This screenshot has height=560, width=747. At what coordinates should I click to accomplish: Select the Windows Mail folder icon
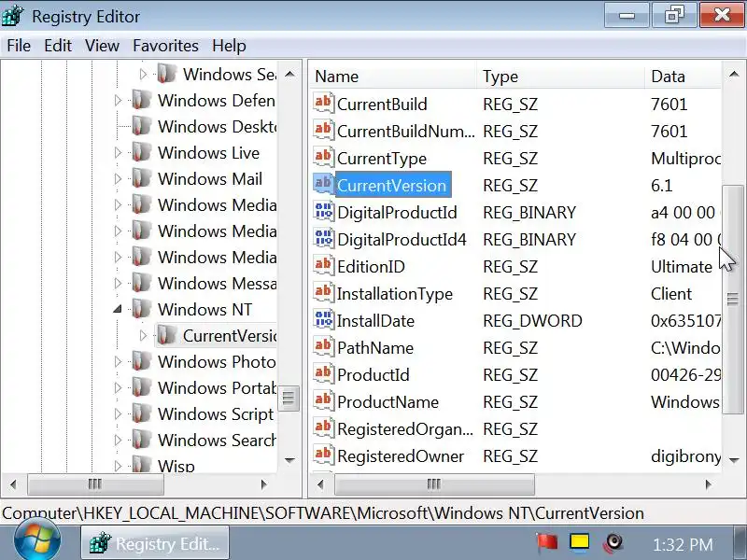click(x=141, y=178)
